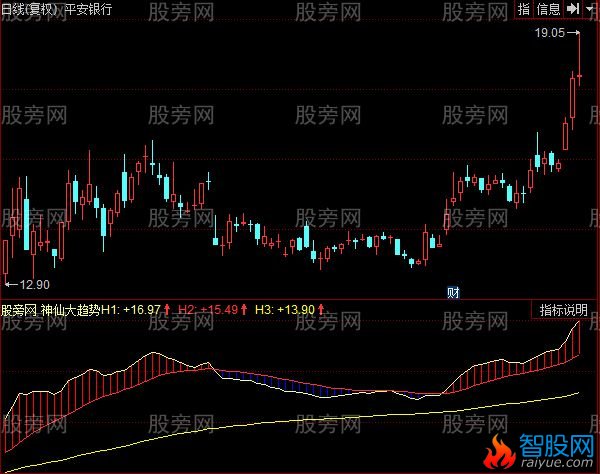Click the H3: +13.90 indicator value
Viewport: 600px width, 474px height.
click(285, 309)
